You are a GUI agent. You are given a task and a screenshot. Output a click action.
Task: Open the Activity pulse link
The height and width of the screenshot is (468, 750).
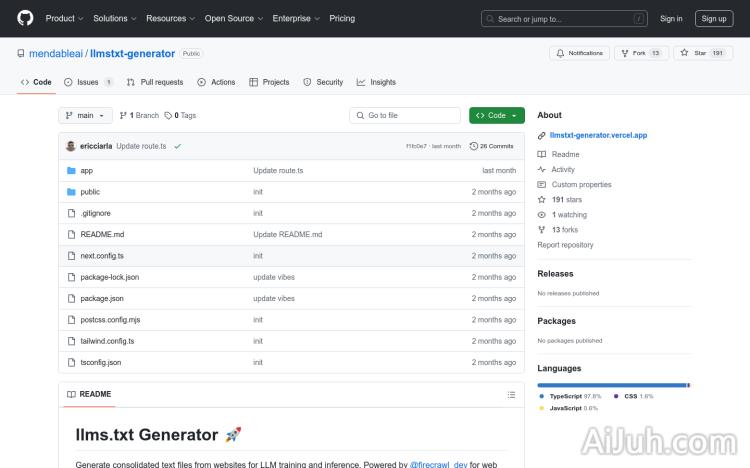(563, 170)
